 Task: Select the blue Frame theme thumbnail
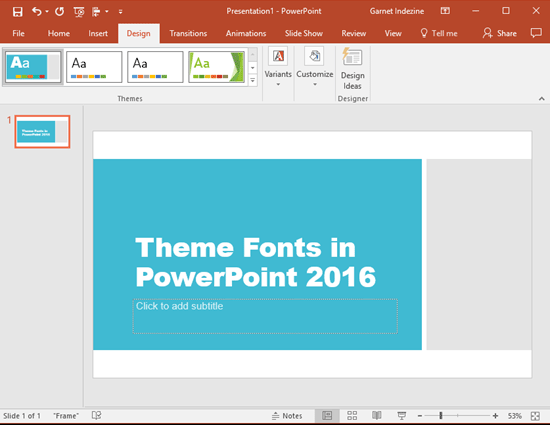(33, 67)
